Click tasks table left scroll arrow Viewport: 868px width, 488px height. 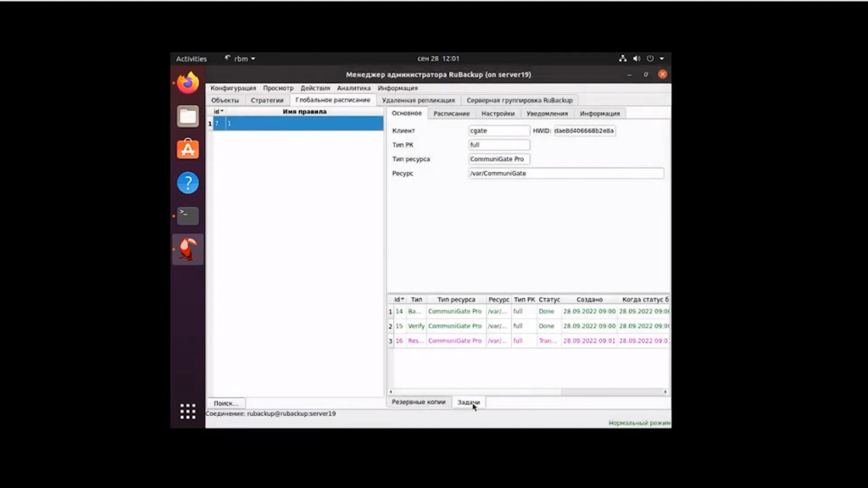coord(391,391)
